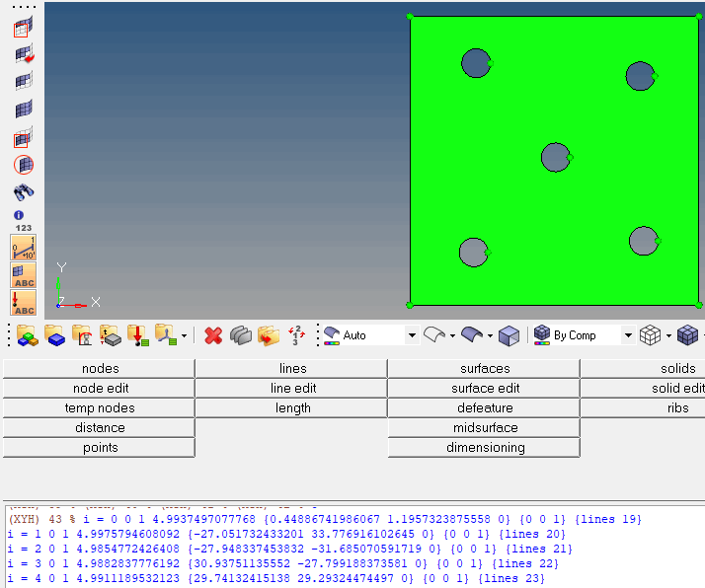Open the temp nodes panel
The width and height of the screenshot is (705, 588).
[x=99, y=407]
